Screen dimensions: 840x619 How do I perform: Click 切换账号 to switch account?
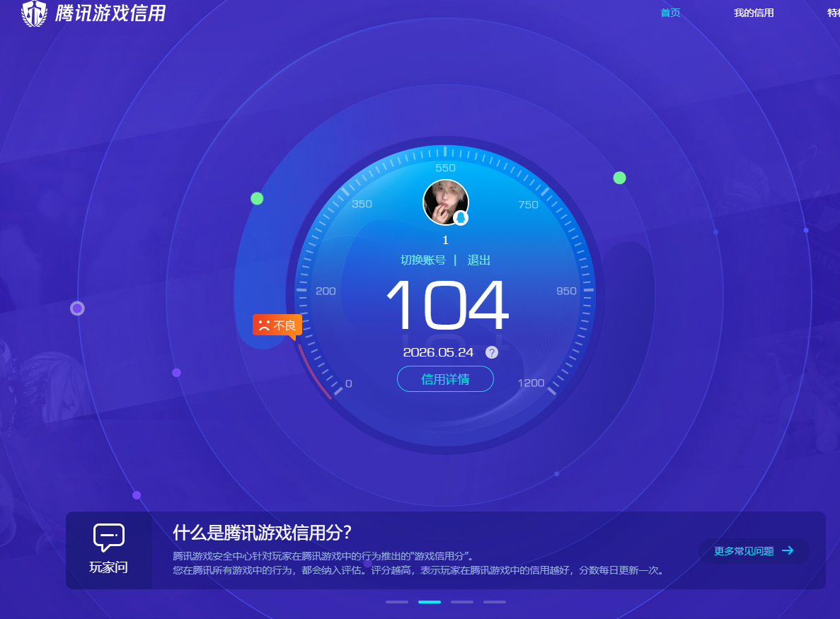pos(423,260)
